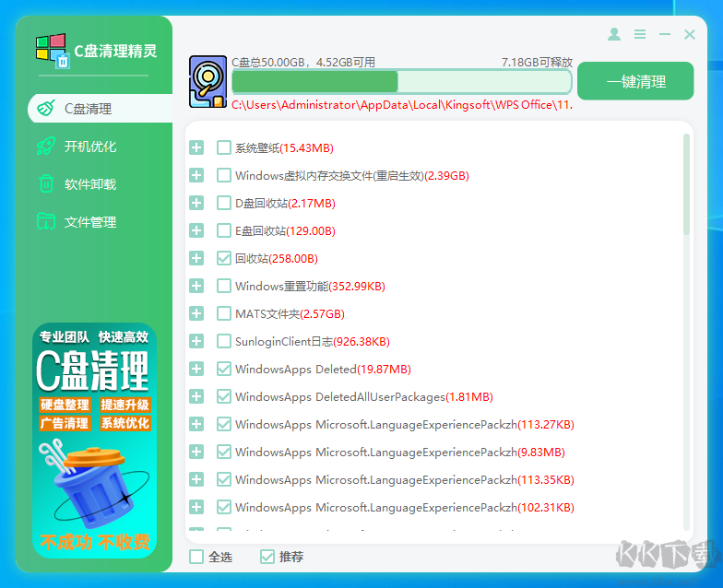The width and height of the screenshot is (723, 588).
Task: Enable the 全选 checkbox
Action: coord(196,557)
